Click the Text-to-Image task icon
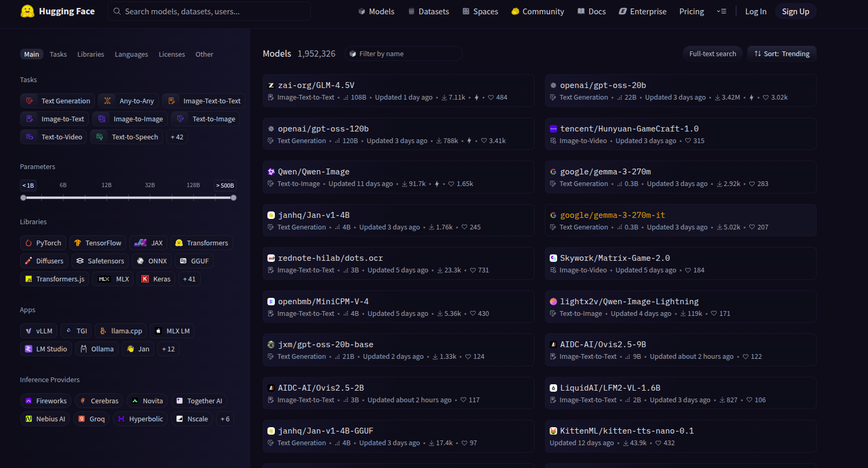This screenshot has width=868, height=468. pyautogui.click(x=181, y=119)
